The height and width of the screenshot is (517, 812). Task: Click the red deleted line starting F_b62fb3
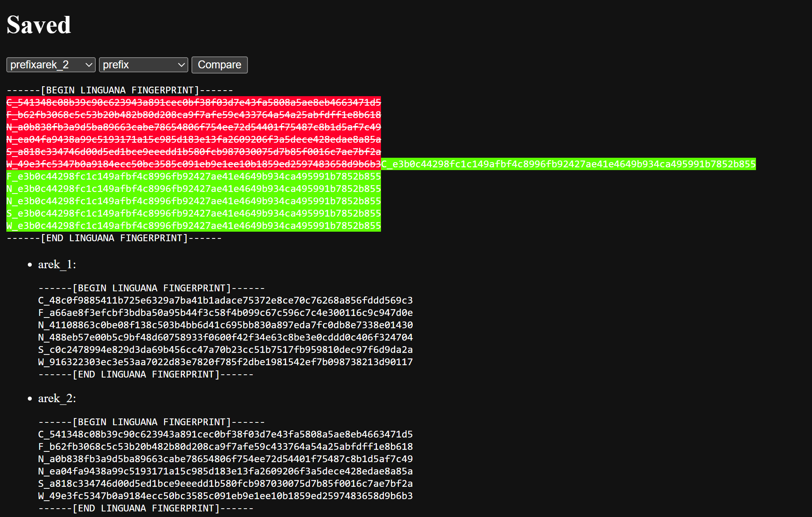click(x=193, y=115)
